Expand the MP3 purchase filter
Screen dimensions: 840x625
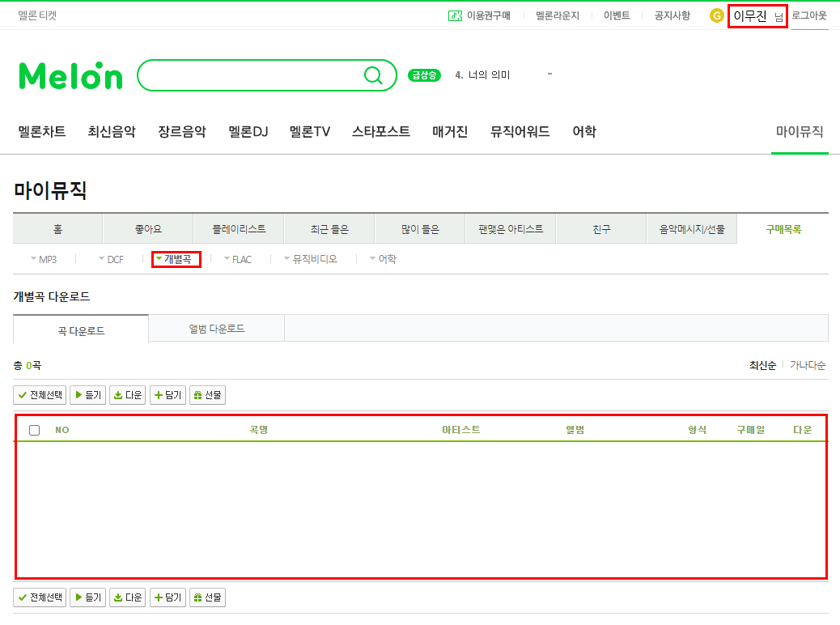coord(44,259)
